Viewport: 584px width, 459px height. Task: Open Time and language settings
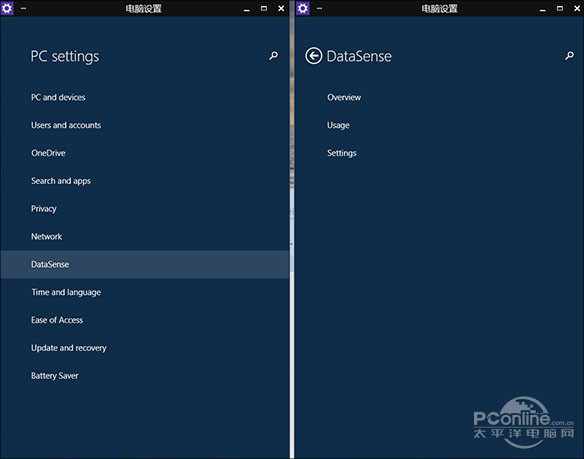(66, 292)
